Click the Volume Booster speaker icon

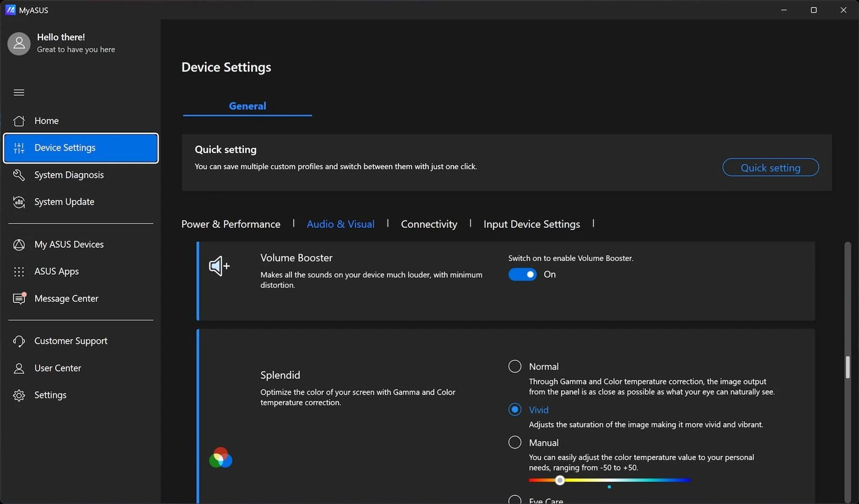pyautogui.click(x=219, y=266)
